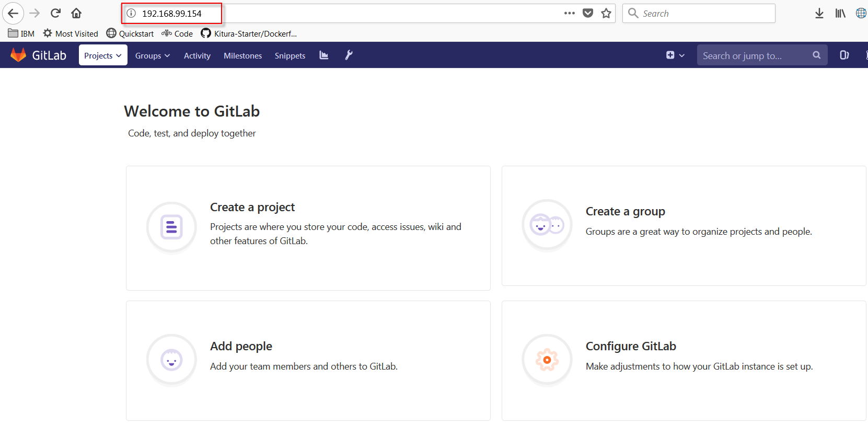Image resolution: width=868 pixels, height=425 pixels.
Task: Open instance statistics chart icon
Action: (324, 55)
